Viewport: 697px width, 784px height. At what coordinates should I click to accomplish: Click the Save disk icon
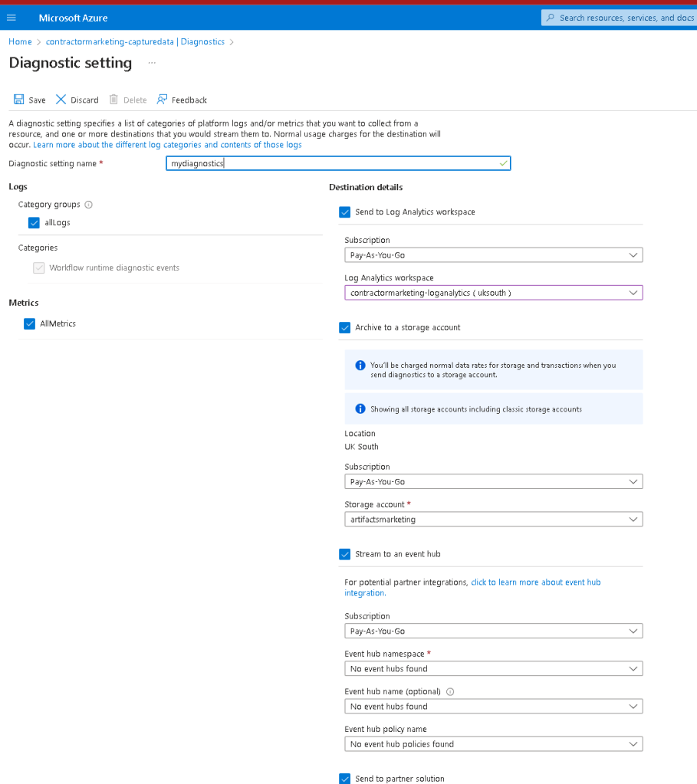click(18, 100)
